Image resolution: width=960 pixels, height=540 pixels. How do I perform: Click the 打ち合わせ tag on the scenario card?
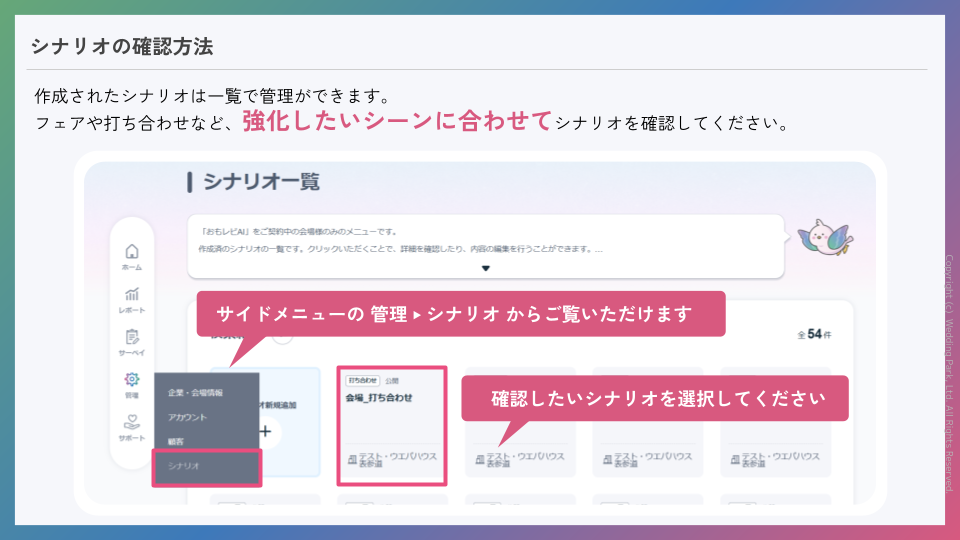pyautogui.click(x=363, y=381)
